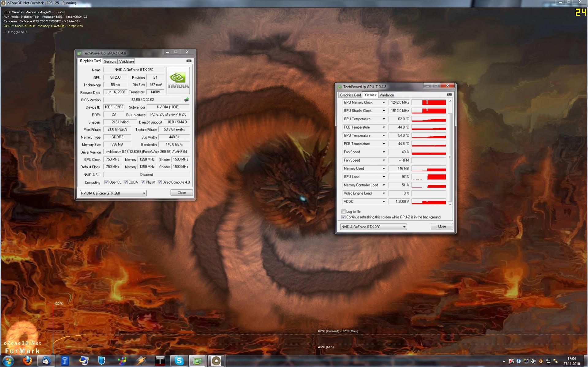The height and width of the screenshot is (367, 588).
Task: Toggle the OpenCL checkbox
Action: point(106,182)
